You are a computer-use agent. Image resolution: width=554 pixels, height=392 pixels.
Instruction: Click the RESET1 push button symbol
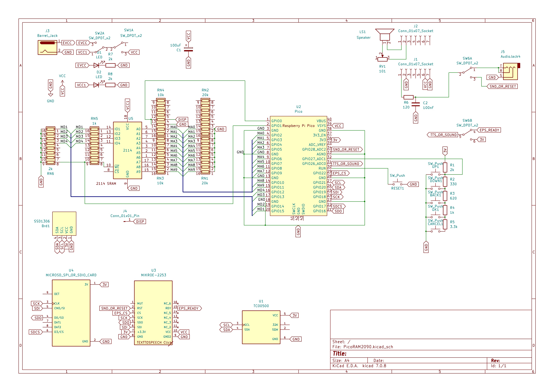coord(397,183)
